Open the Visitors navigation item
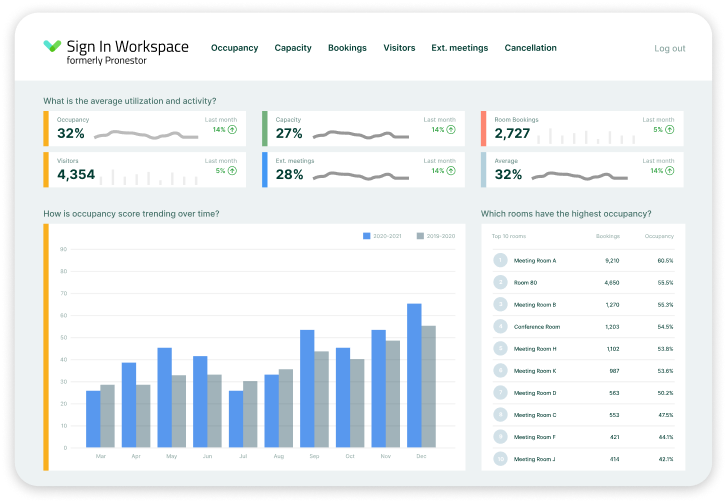 399,48
